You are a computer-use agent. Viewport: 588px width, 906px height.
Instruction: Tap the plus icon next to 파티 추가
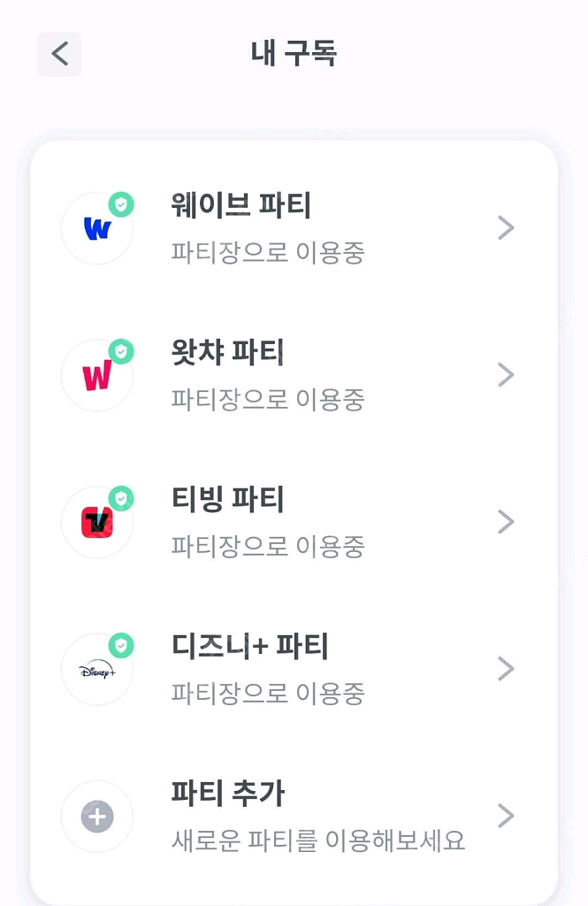point(97,817)
